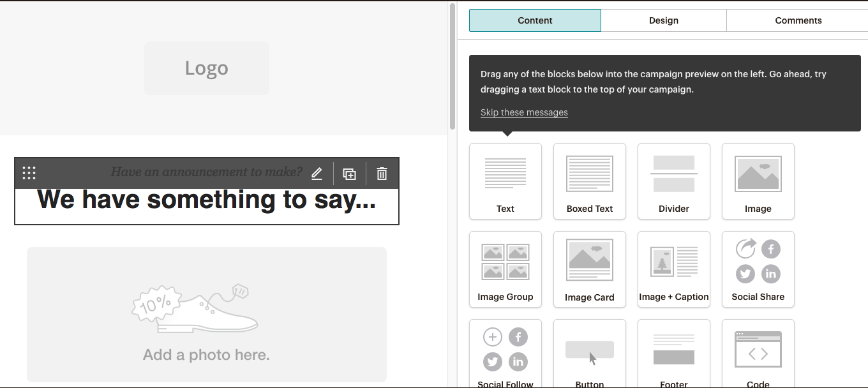Select the Button content block

(x=589, y=354)
